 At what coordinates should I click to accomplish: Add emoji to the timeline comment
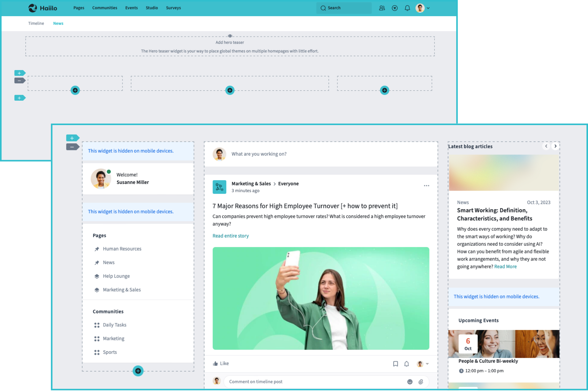410,382
